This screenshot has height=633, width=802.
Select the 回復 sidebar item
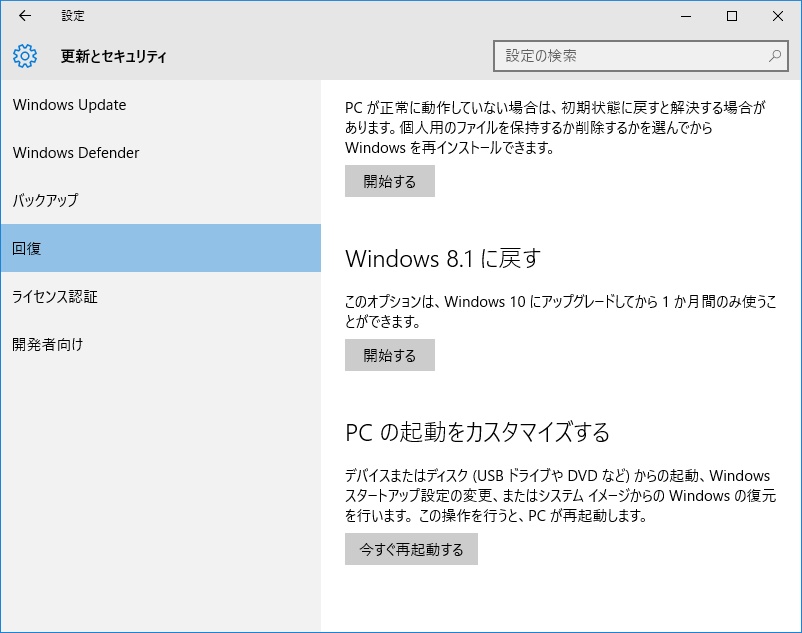(28, 249)
